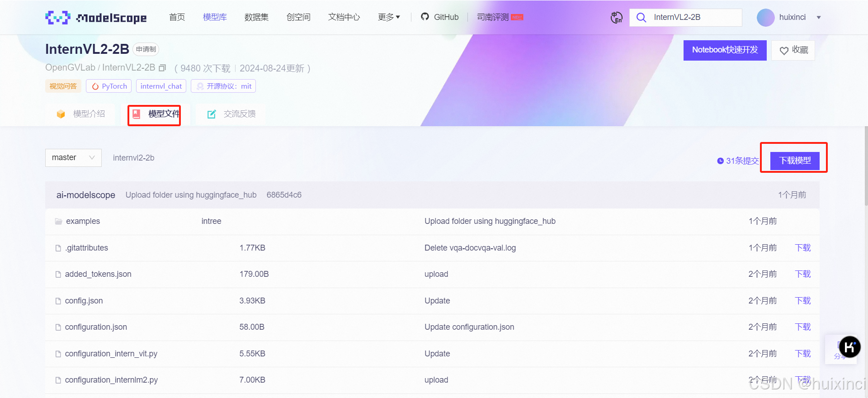Viewport: 868px width, 398px height.
Task: Download added_tokens.json
Action: point(803,274)
